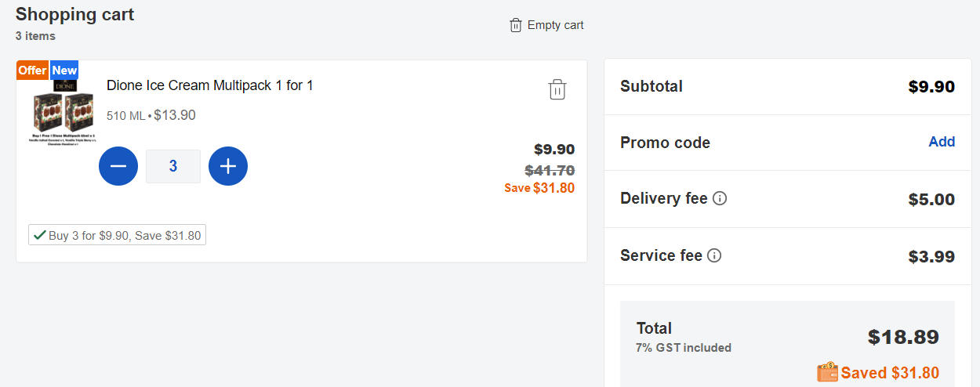This screenshot has width=980, height=387.
Task: Click the Saved $31.80 label
Action: pyautogui.click(x=890, y=373)
